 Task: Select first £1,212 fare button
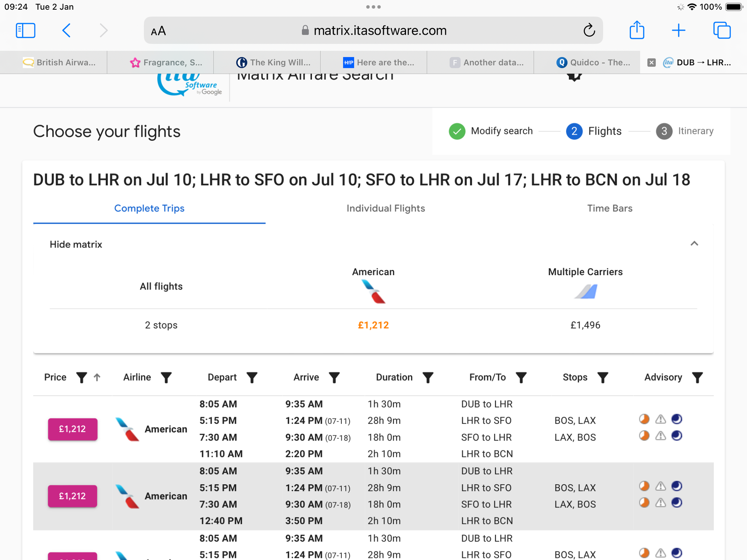click(x=72, y=429)
